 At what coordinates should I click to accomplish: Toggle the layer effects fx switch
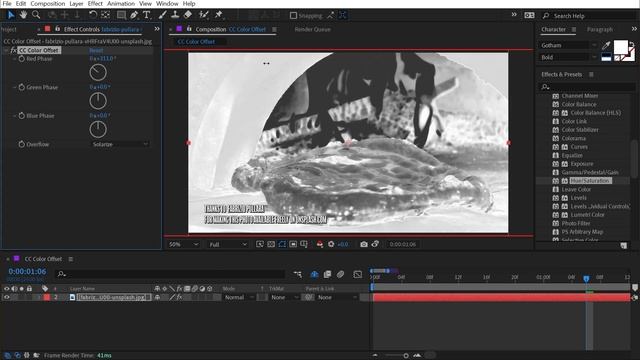pos(179,297)
